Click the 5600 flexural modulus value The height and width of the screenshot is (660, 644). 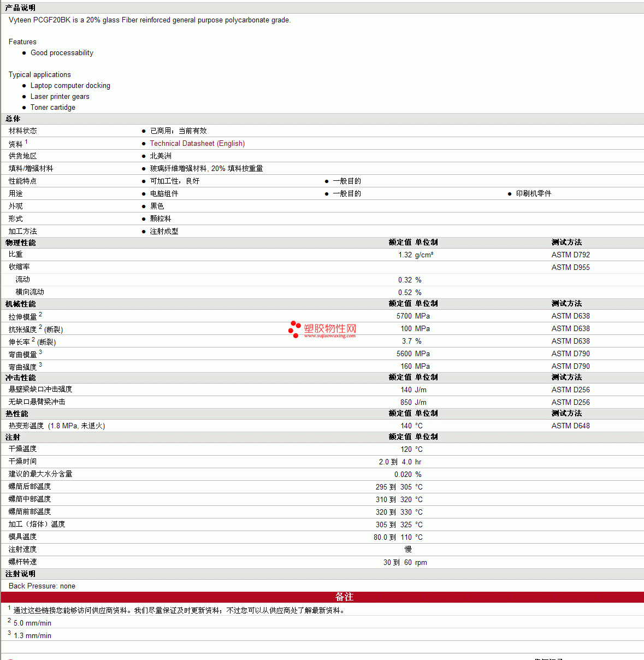click(x=404, y=353)
